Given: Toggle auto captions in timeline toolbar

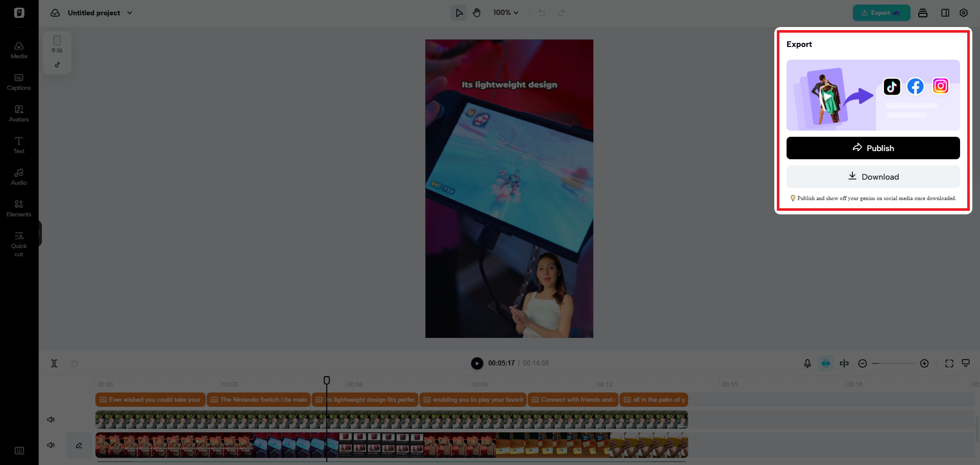Looking at the screenshot, I should (x=826, y=363).
